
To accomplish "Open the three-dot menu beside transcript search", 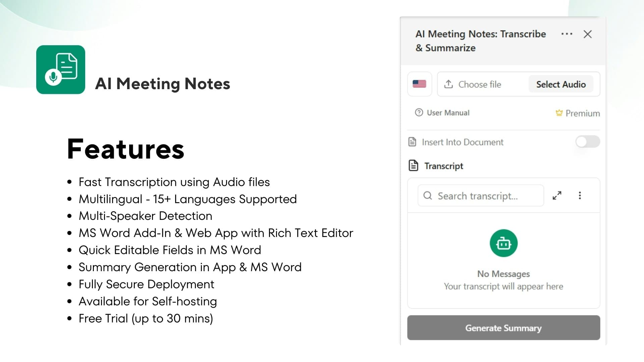I will 580,195.
